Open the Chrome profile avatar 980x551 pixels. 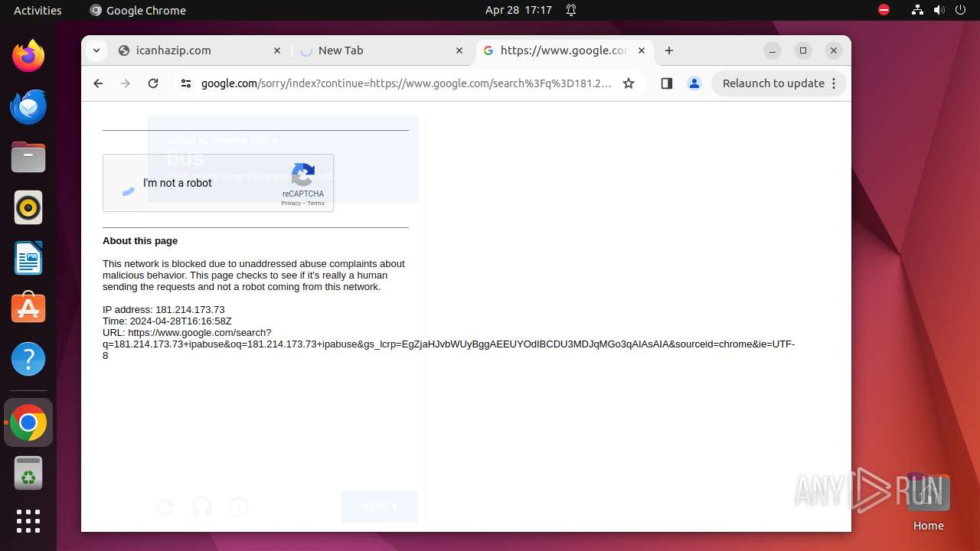tap(694, 83)
